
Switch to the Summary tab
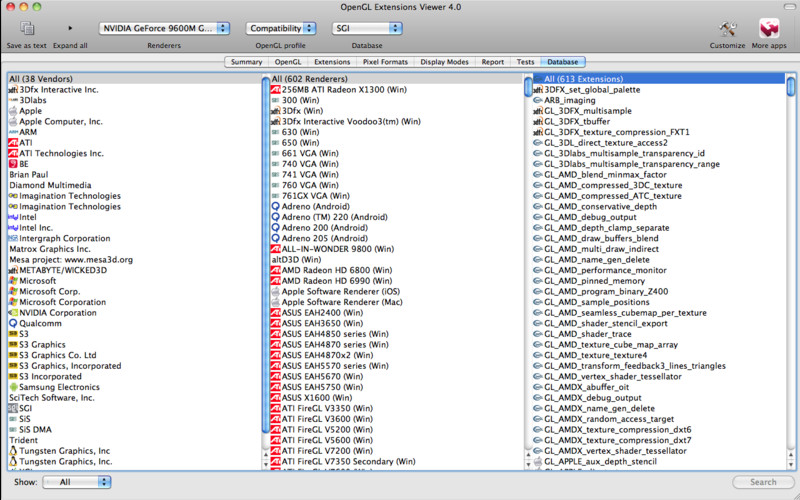(246, 62)
